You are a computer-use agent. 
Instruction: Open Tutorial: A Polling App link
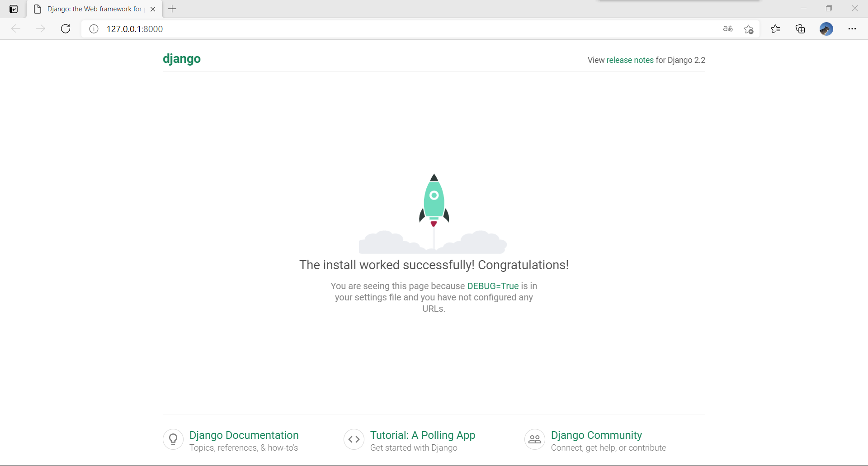tap(423, 435)
